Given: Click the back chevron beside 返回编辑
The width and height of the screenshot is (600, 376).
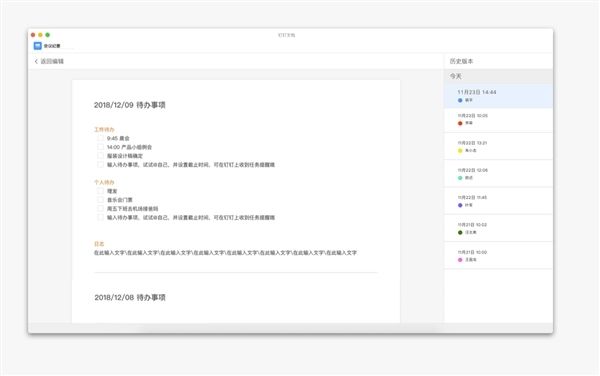Looking at the screenshot, I should coord(36,61).
